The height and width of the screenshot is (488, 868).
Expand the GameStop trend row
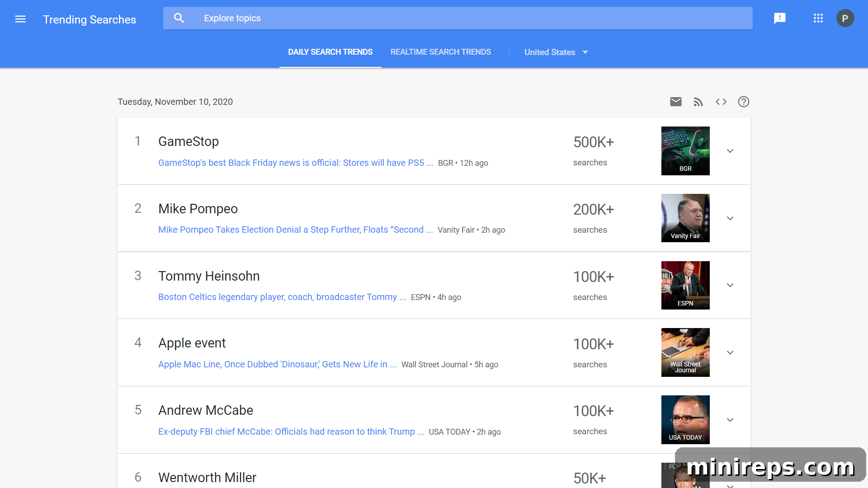tap(730, 151)
